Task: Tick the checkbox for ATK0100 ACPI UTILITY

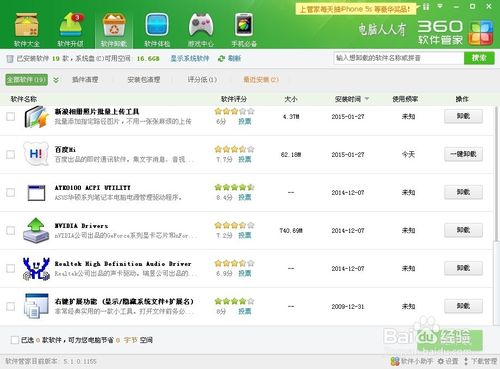Action: [11, 192]
